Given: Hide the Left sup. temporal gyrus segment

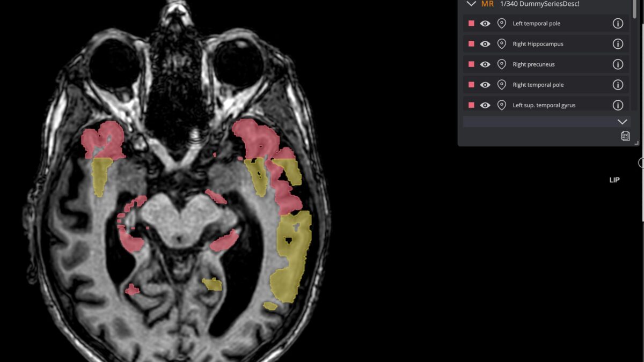Looking at the screenshot, I should (485, 105).
